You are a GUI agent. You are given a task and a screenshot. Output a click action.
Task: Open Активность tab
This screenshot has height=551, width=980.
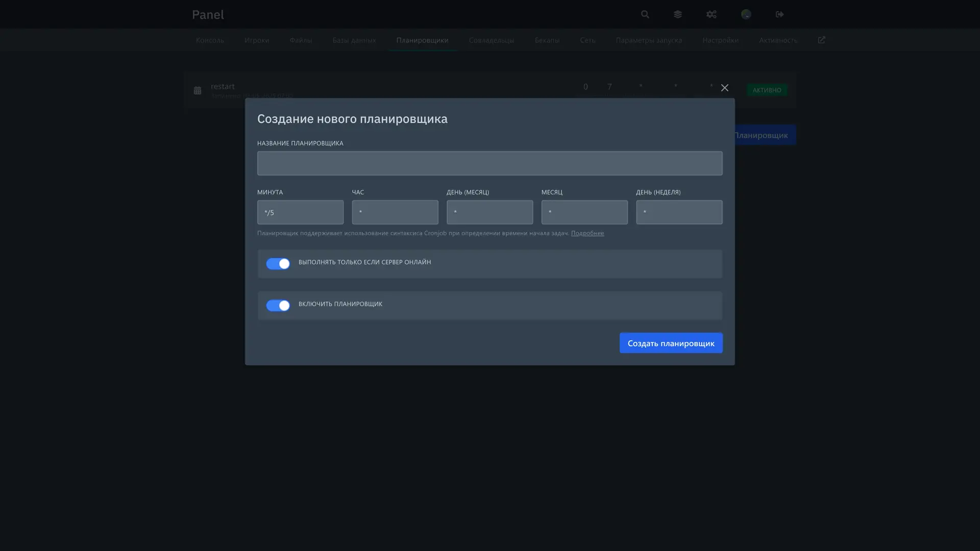click(778, 40)
